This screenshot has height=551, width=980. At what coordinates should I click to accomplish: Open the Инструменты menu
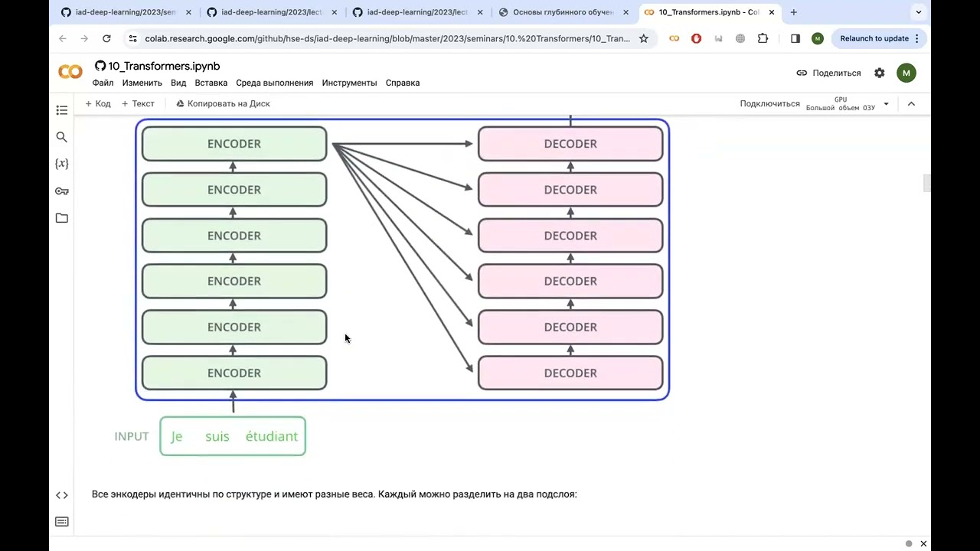[349, 83]
